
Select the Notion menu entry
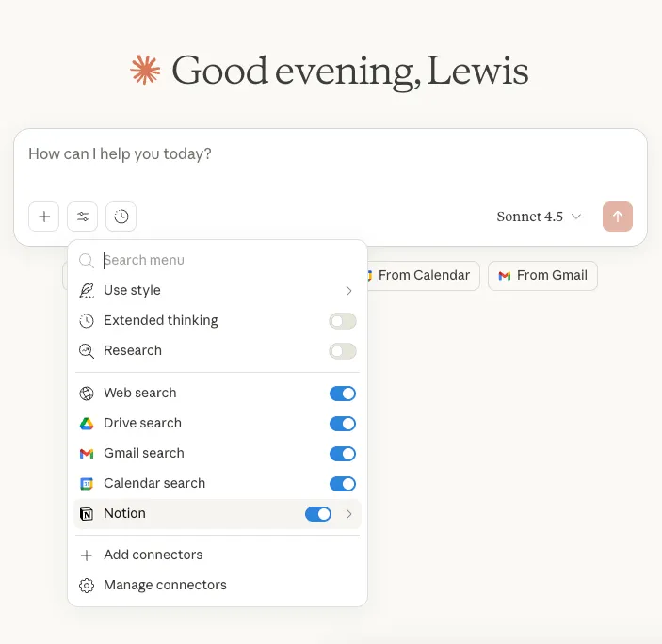coord(218,514)
